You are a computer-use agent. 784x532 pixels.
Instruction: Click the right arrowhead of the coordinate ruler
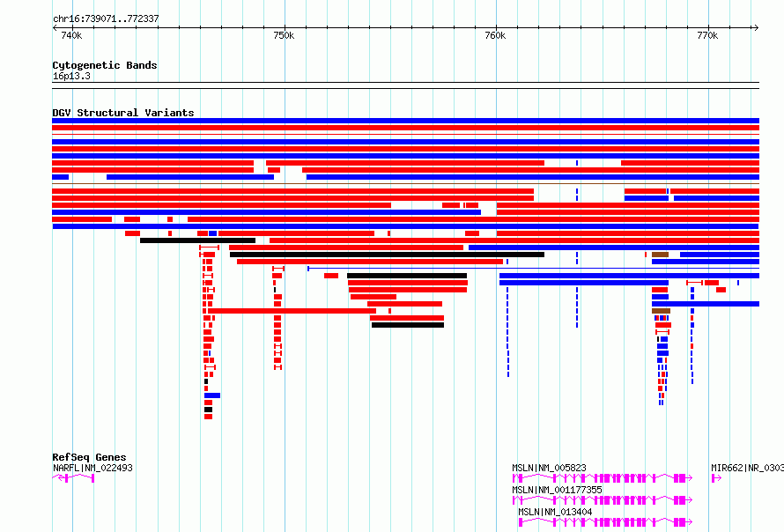click(757, 27)
